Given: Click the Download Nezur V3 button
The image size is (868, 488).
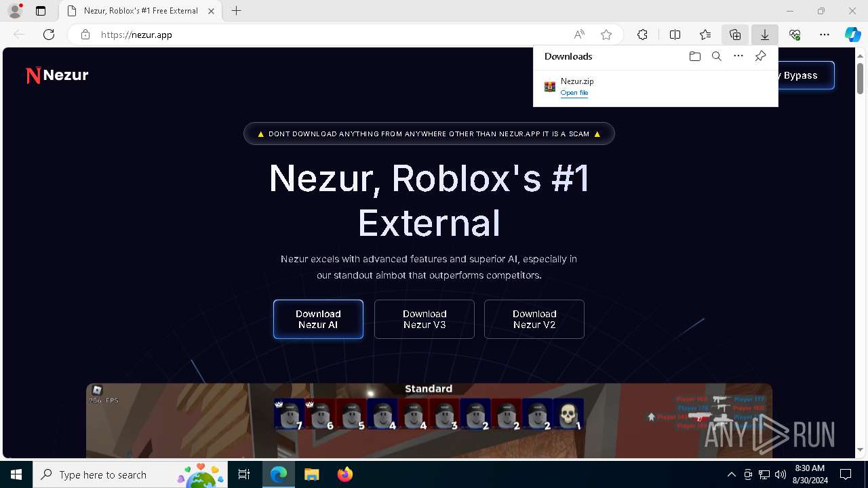Looking at the screenshot, I should click(425, 319).
